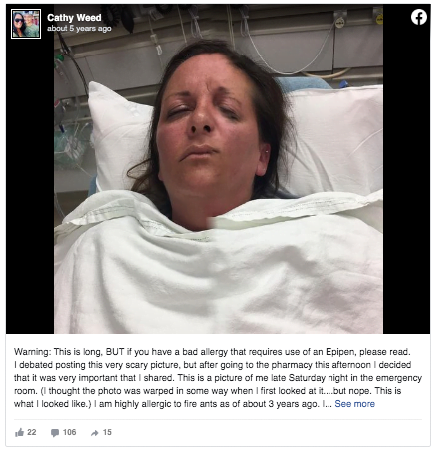Open the 106 comments count
This screenshot has height=452, width=436.
(69, 432)
